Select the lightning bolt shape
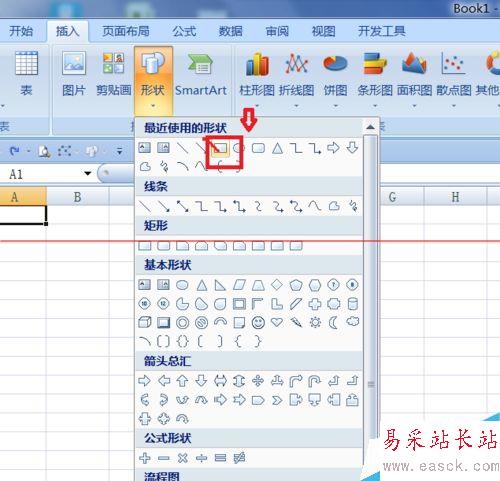The height and width of the screenshot is (481, 500). click(x=296, y=323)
